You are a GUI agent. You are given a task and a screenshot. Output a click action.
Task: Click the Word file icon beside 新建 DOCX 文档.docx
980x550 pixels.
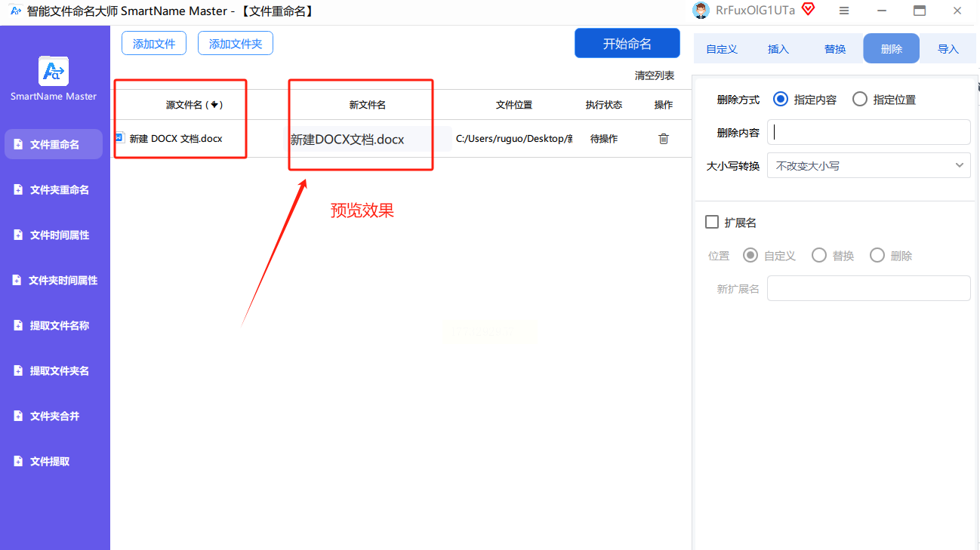[119, 138]
